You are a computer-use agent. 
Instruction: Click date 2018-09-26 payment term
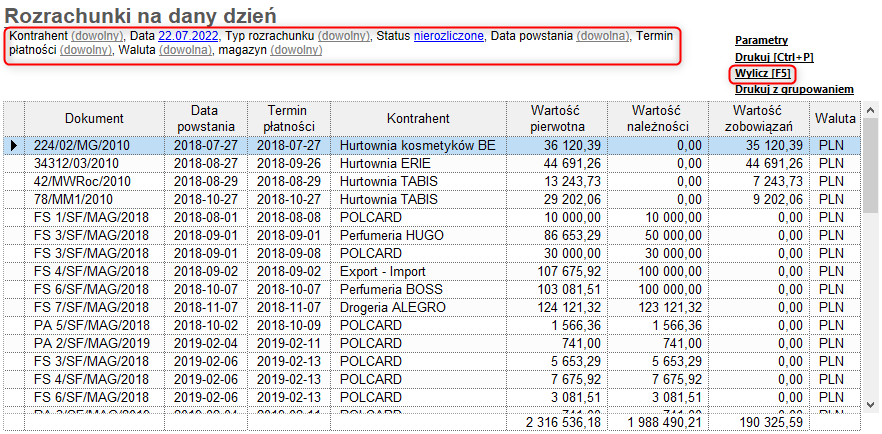point(289,164)
